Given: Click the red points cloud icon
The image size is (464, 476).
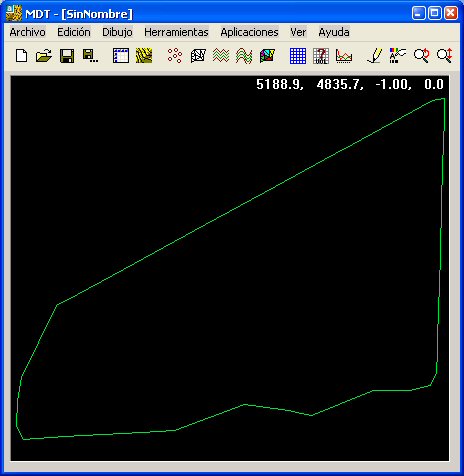Looking at the screenshot, I should pyautogui.click(x=175, y=56).
